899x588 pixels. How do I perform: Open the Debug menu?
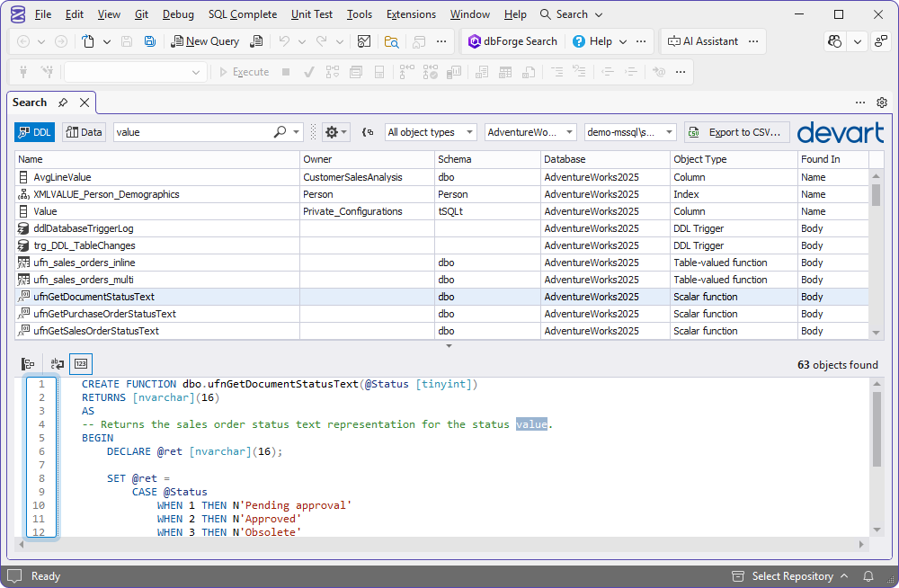tap(178, 14)
